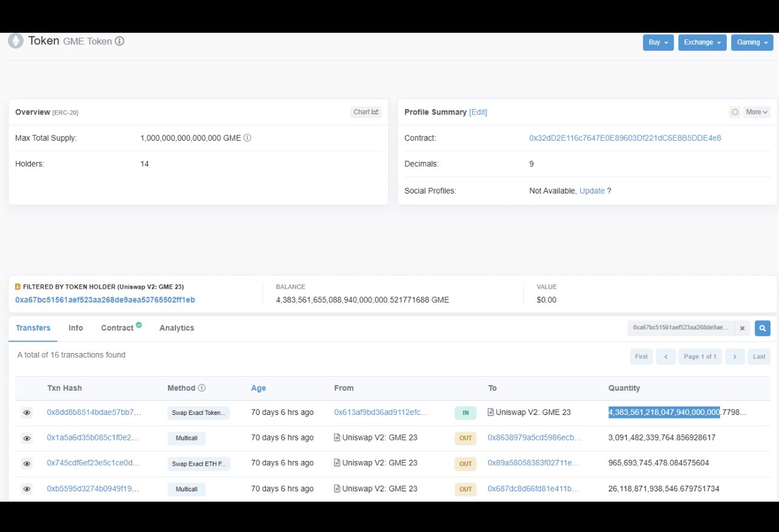This screenshot has height=532, width=779.
Task: Open the Exchange dropdown
Action: click(x=702, y=42)
